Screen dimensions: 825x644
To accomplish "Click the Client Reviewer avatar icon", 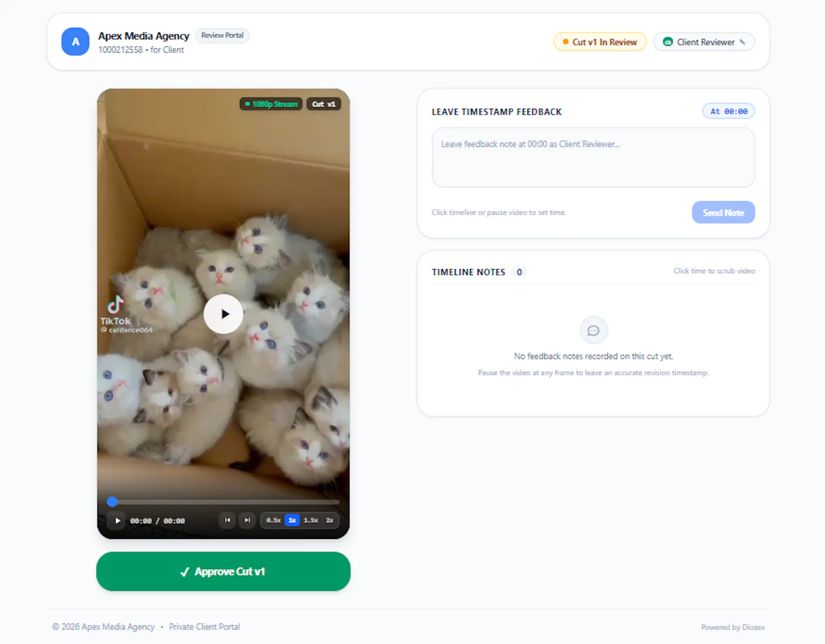I will (x=668, y=42).
